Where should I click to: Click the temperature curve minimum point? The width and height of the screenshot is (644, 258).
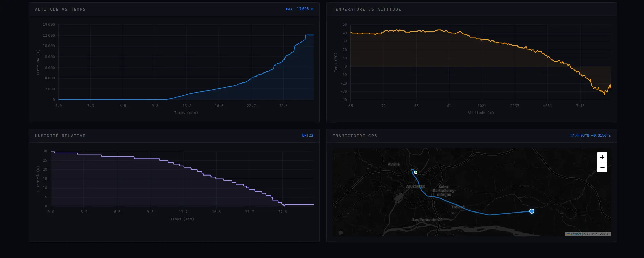coord(605,94)
